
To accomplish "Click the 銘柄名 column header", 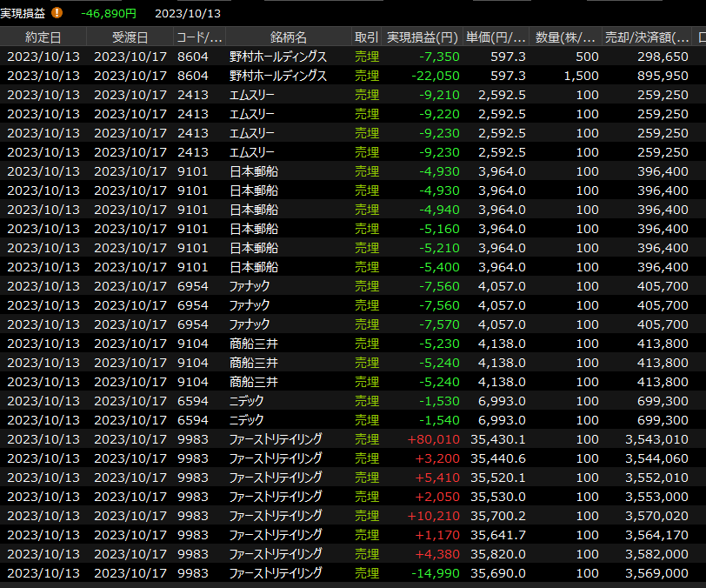I will click(288, 37).
